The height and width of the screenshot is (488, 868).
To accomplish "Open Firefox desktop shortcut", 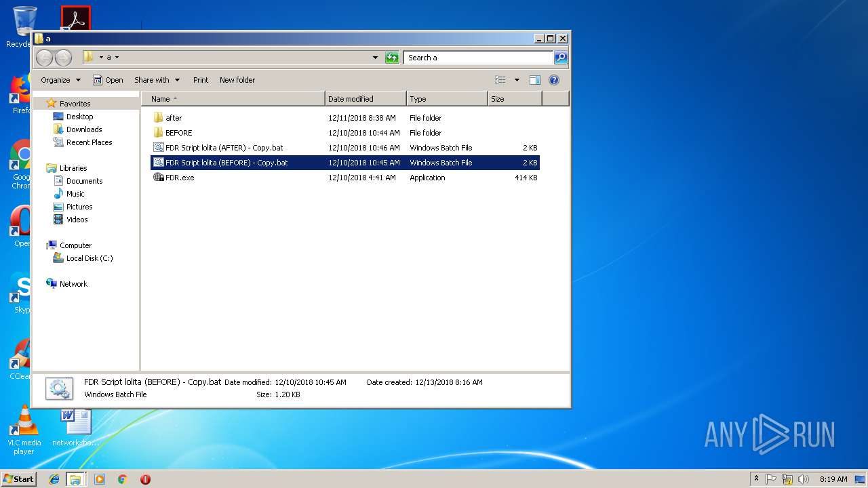I will click(x=20, y=94).
